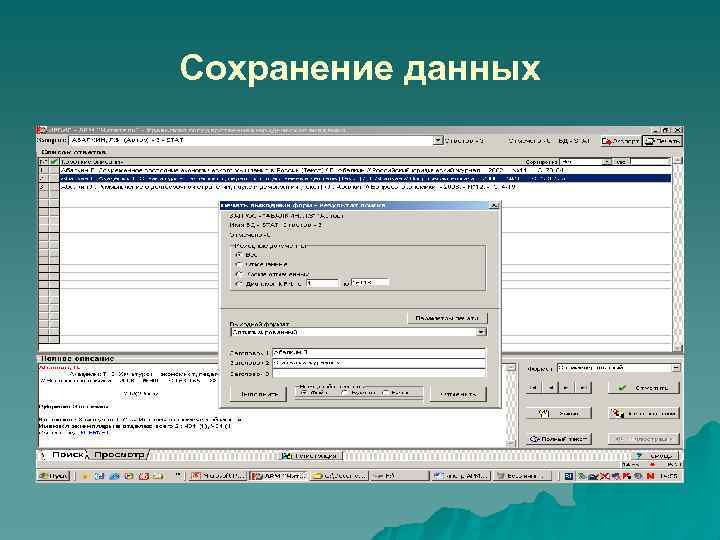720x540 pixels.
Task: Click the active АРМ taskbar button
Action: point(278,476)
